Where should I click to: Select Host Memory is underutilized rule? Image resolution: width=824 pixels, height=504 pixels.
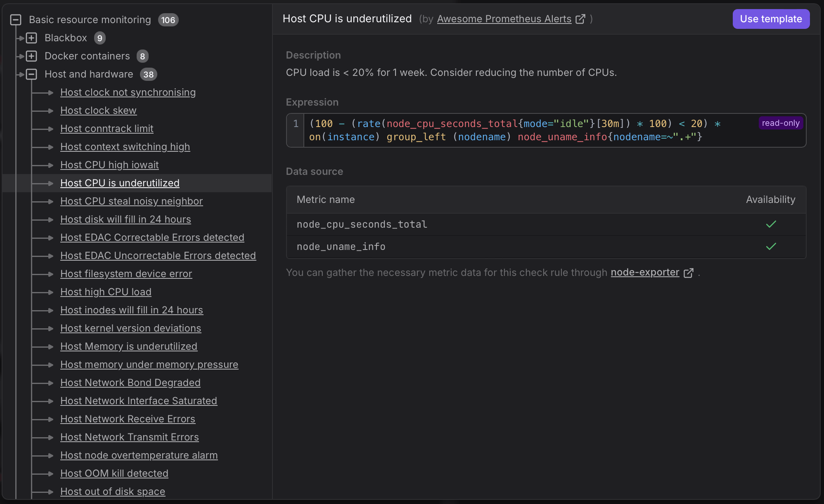tap(129, 346)
